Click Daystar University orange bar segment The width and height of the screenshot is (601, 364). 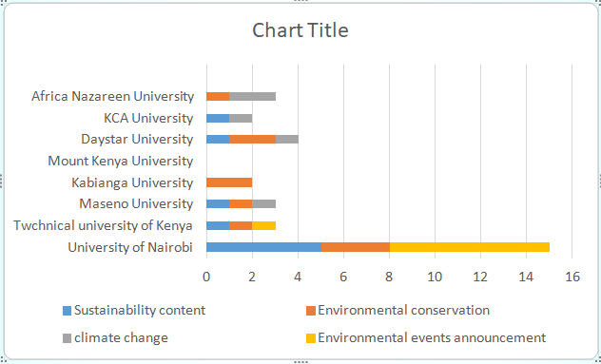253,139
